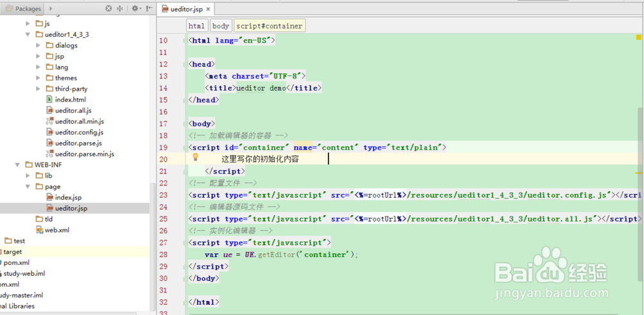Click line number 25 in gutter
644x315 pixels.
pos(163,219)
